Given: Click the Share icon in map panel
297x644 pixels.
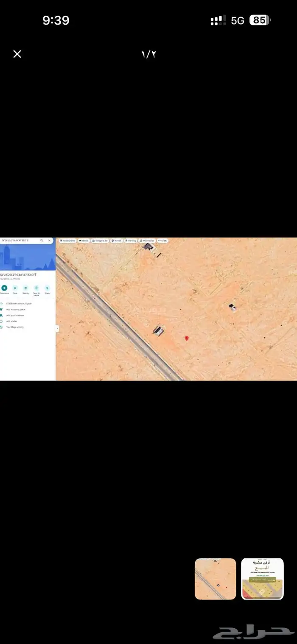Looking at the screenshot, I should click(47, 288).
